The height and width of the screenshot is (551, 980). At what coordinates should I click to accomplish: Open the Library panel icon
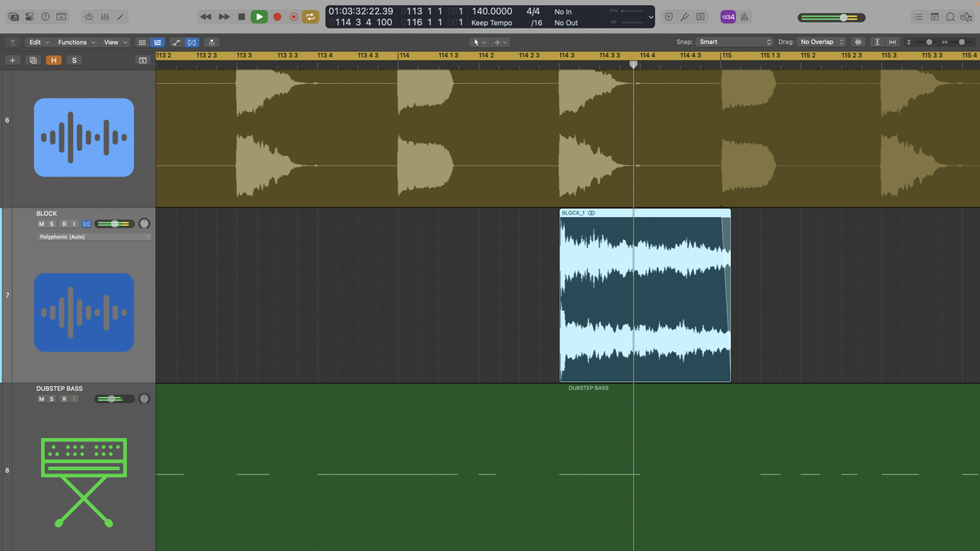(15, 16)
